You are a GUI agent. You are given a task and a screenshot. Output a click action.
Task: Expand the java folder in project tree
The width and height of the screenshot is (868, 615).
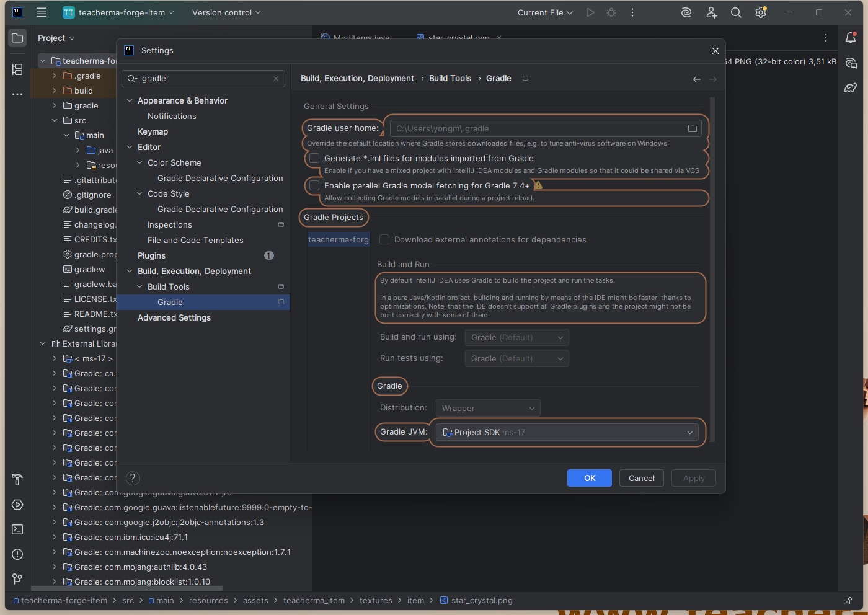click(x=77, y=150)
